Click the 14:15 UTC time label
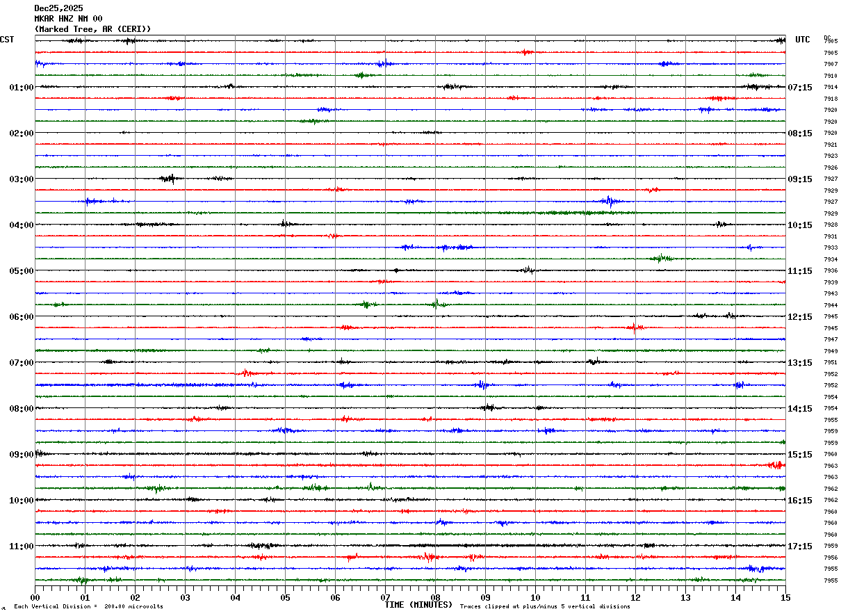 click(799, 409)
